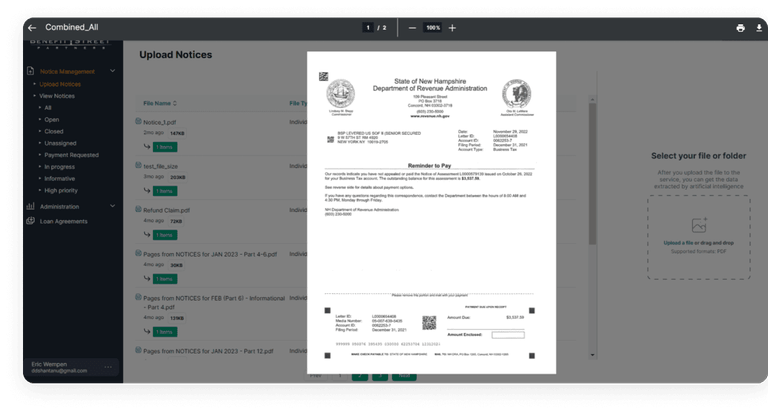
Task: Click the Reminder to Pay heading
Action: pos(430,166)
